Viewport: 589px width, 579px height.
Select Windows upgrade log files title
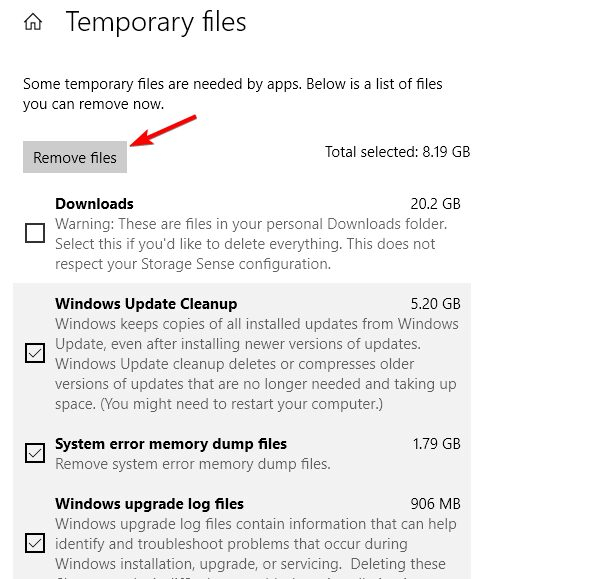pyautogui.click(x=150, y=504)
